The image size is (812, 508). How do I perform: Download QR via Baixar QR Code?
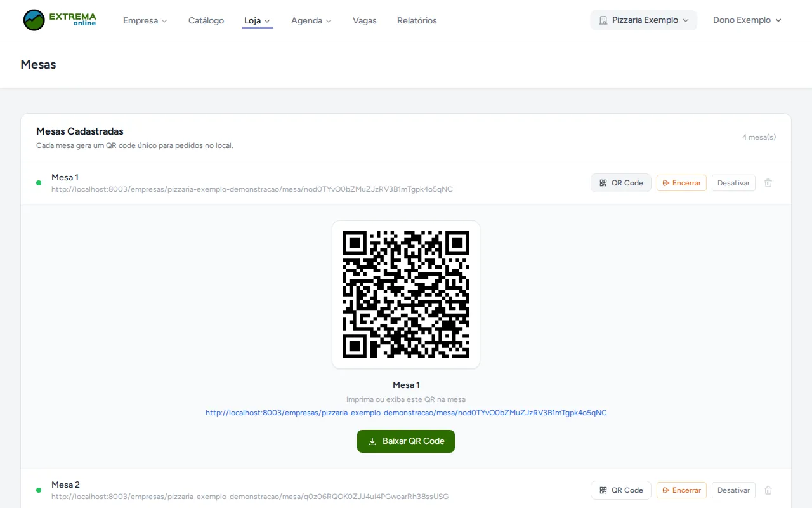click(x=406, y=441)
